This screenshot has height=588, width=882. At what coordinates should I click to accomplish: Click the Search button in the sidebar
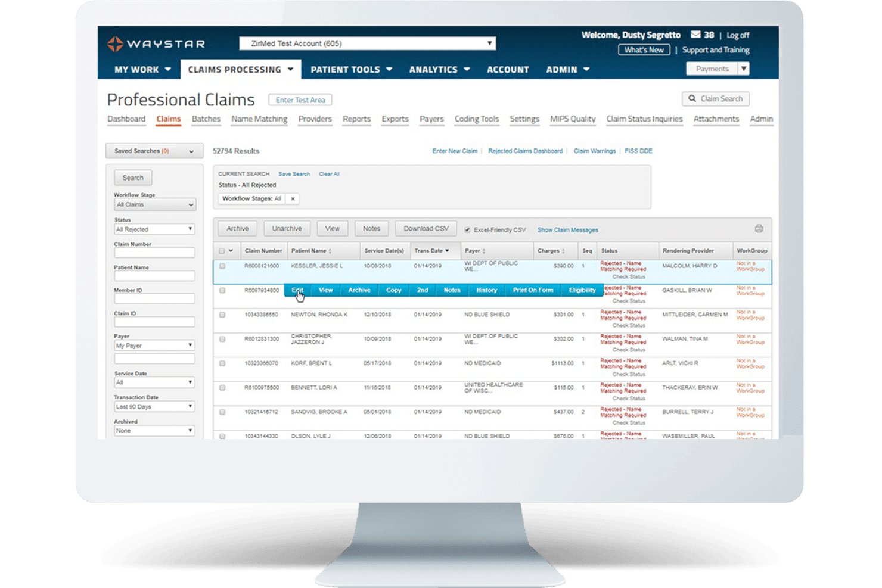click(133, 178)
